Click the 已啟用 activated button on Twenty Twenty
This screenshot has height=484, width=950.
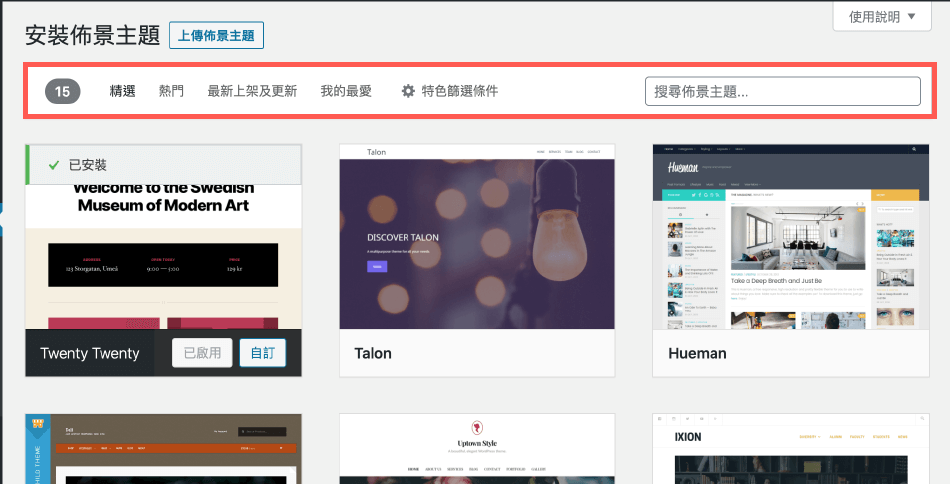click(202, 353)
